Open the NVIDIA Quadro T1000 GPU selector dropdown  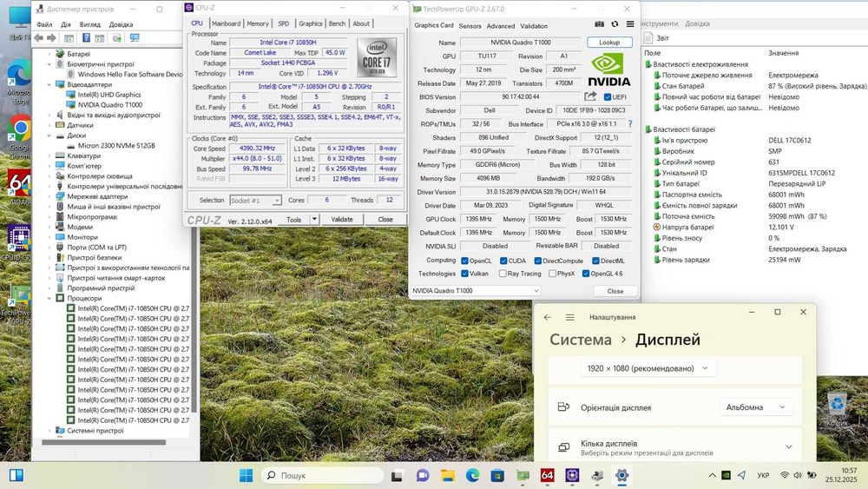pos(476,291)
